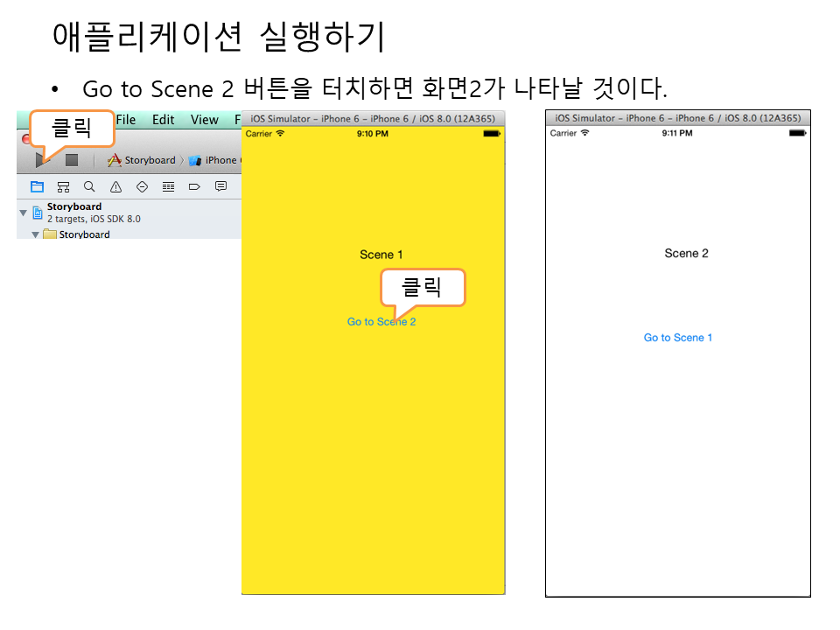Open the View menu

204,120
